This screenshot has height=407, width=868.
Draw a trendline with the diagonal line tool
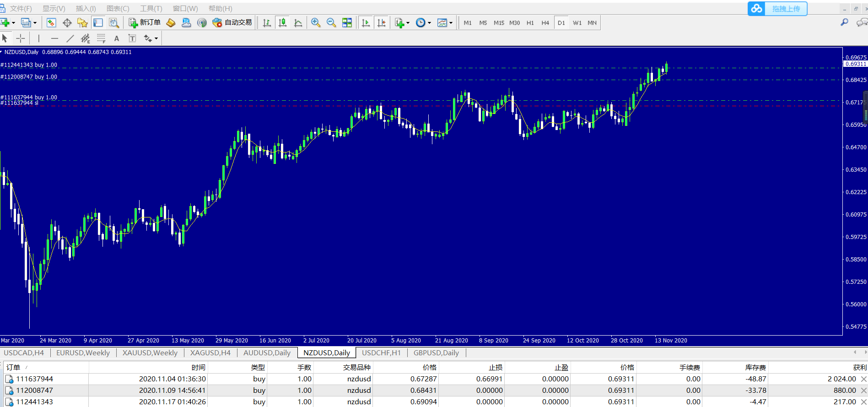click(70, 38)
